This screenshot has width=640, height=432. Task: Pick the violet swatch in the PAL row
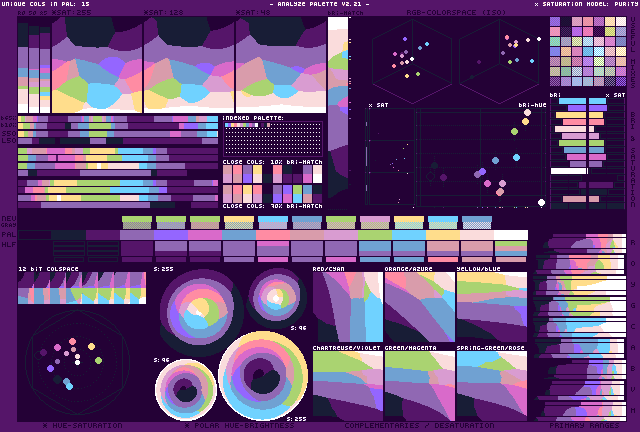171,235
